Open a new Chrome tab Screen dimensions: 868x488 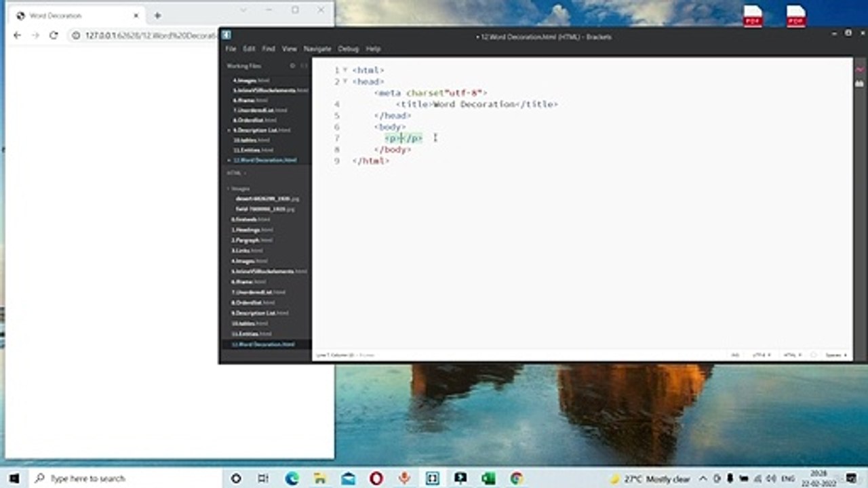157,15
